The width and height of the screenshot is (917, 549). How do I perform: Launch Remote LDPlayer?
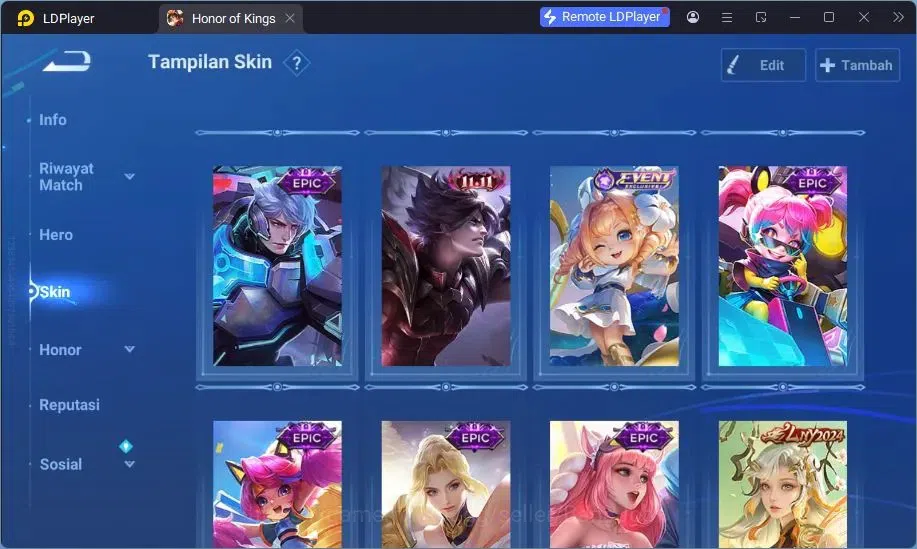605,17
